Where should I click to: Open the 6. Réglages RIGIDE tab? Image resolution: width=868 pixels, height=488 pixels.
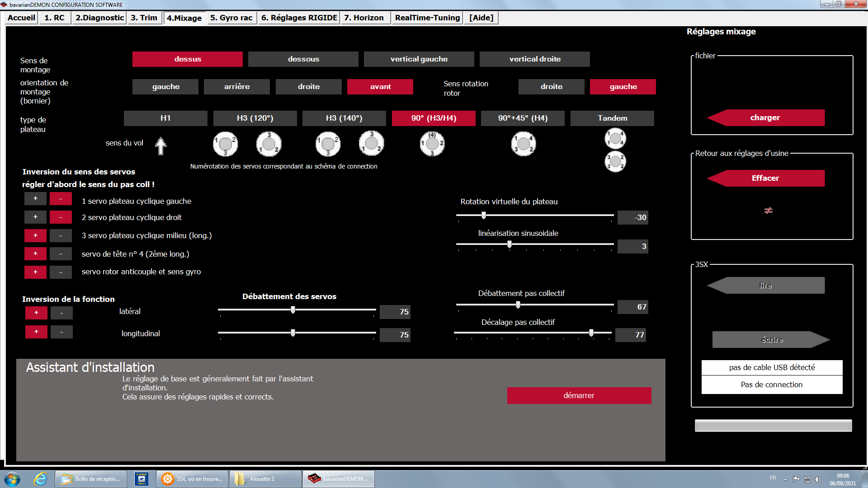299,18
